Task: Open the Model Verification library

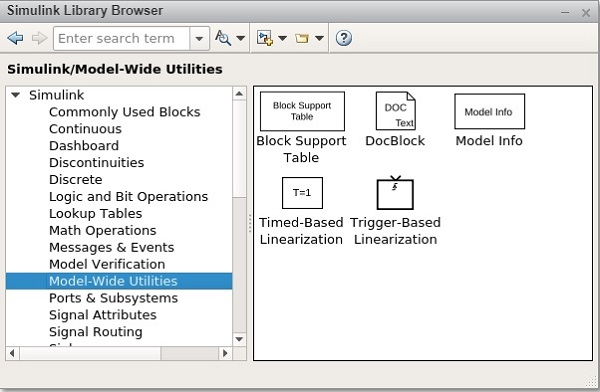Action: click(107, 264)
